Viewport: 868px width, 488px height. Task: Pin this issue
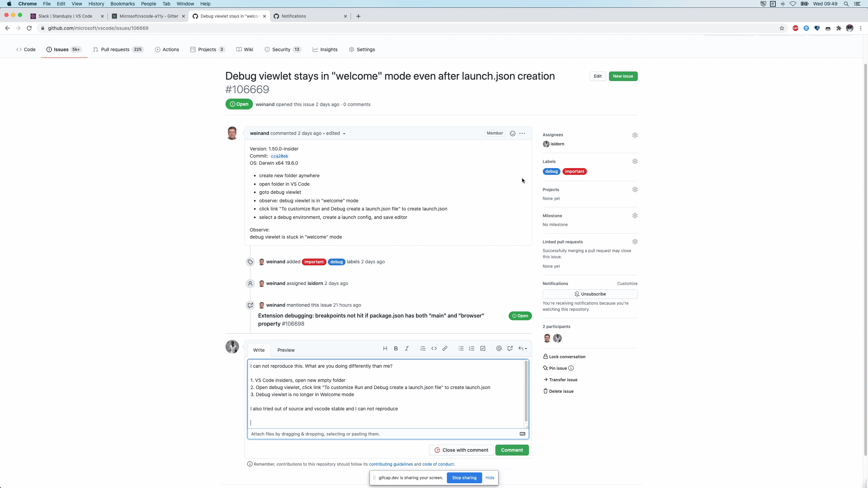coord(557,368)
